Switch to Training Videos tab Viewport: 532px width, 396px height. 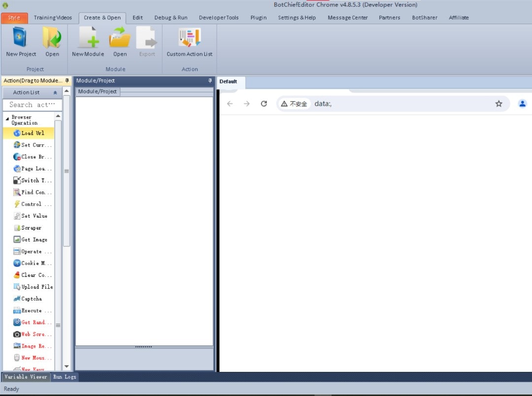[53, 18]
